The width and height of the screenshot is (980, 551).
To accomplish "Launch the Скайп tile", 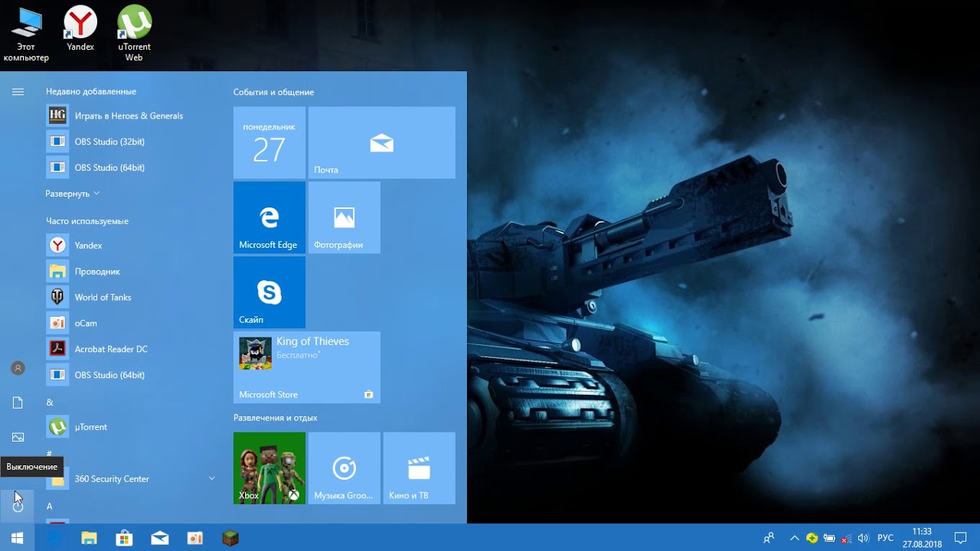I will [x=269, y=292].
